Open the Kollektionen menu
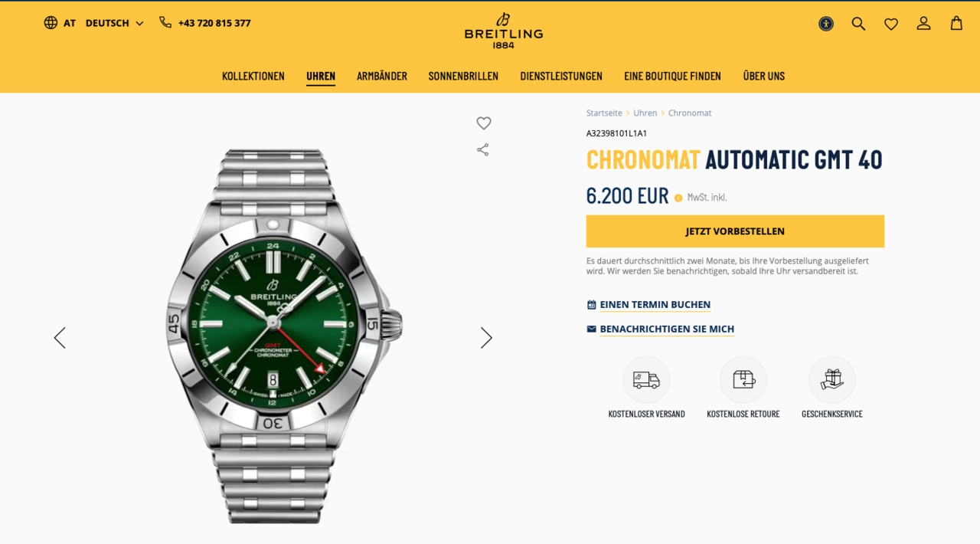This screenshot has height=544, width=980. [253, 76]
